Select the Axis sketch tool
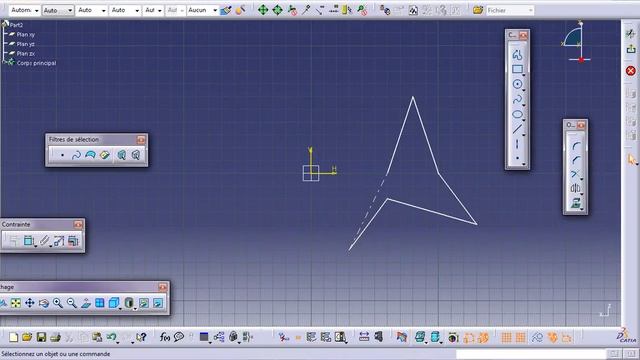This screenshot has width=640, height=360. click(x=517, y=144)
